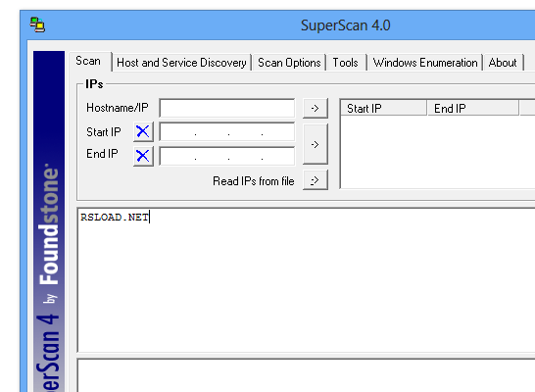The height and width of the screenshot is (392, 535).
Task: Add IP range using arrow beside Start/End IP
Action: pyautogui.click(x=316, y=144)
